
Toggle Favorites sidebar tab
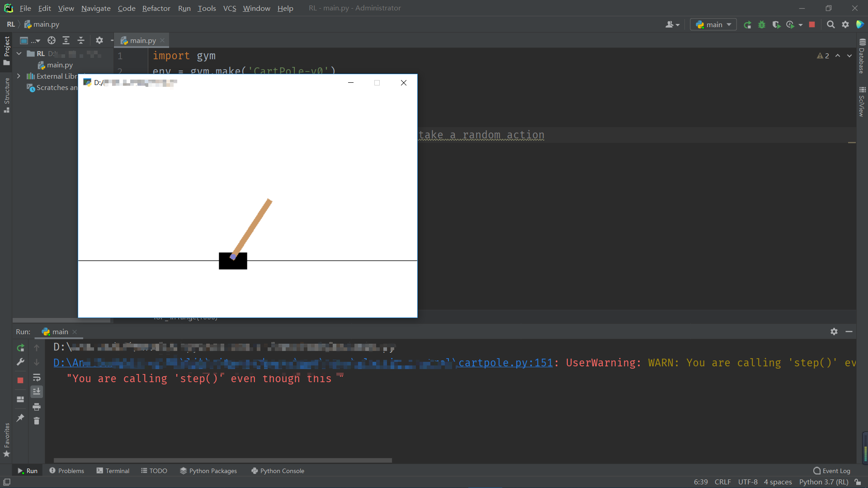click(x=6, y=440)
